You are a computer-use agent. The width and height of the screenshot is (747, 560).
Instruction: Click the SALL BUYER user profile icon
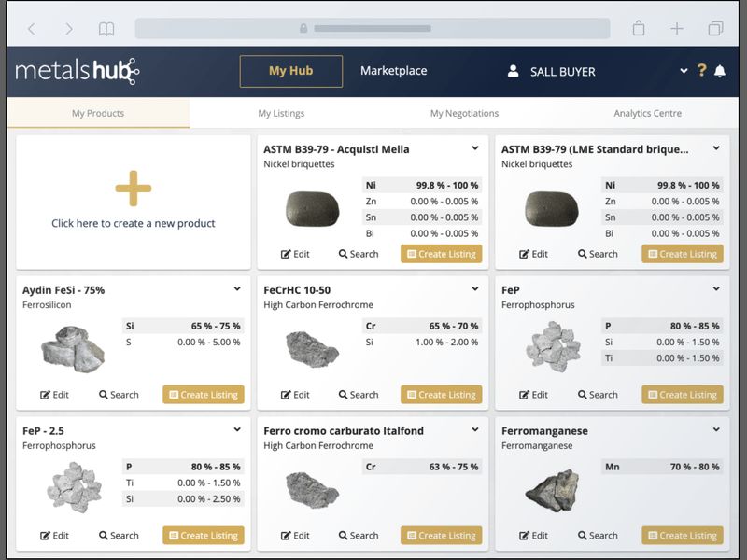tap(513, 72)
